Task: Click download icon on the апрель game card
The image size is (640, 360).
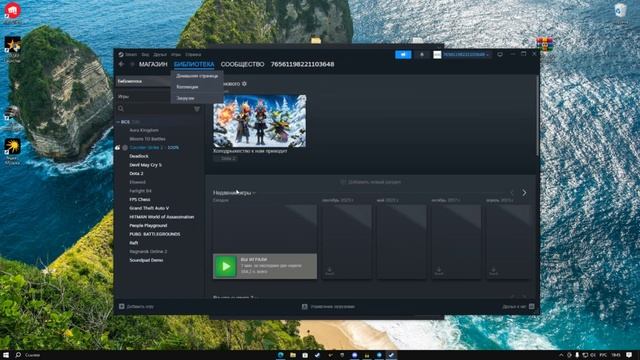Action: (493, 271)
